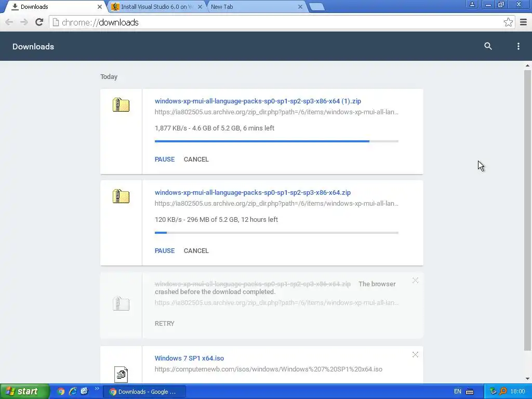Open a new tab with the tab-strip button
Image resolution: width=532 pixels, height=399 pixels.
tap(317, 7)
